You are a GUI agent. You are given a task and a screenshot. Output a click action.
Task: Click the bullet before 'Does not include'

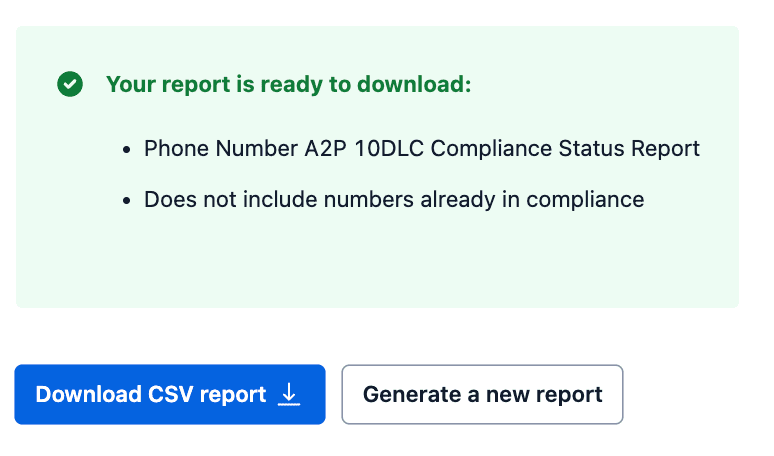(x=127, y=201)
